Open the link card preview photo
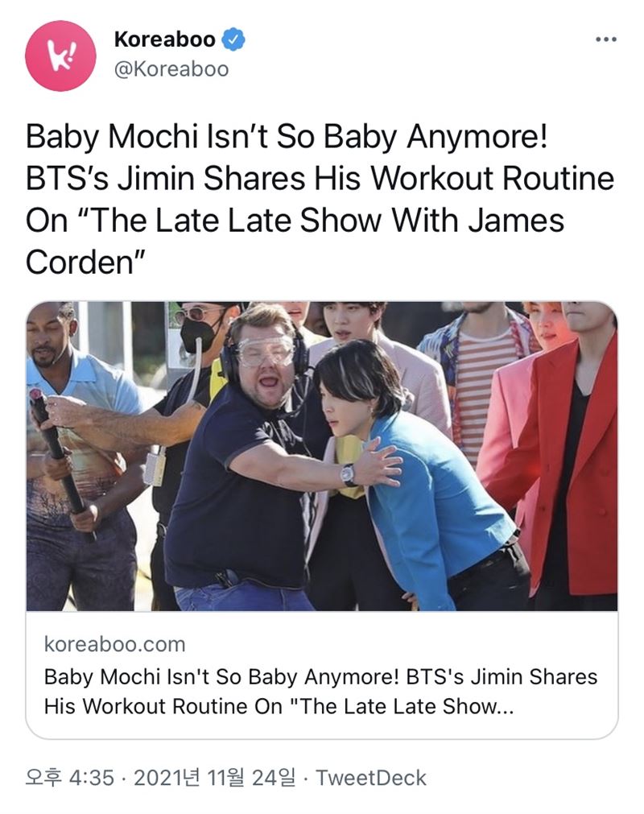The image size is (644, 814). coord(322,456)
